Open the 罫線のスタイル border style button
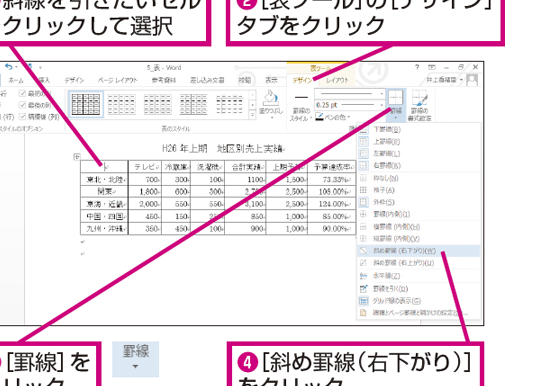 click(x=301, y=106)
